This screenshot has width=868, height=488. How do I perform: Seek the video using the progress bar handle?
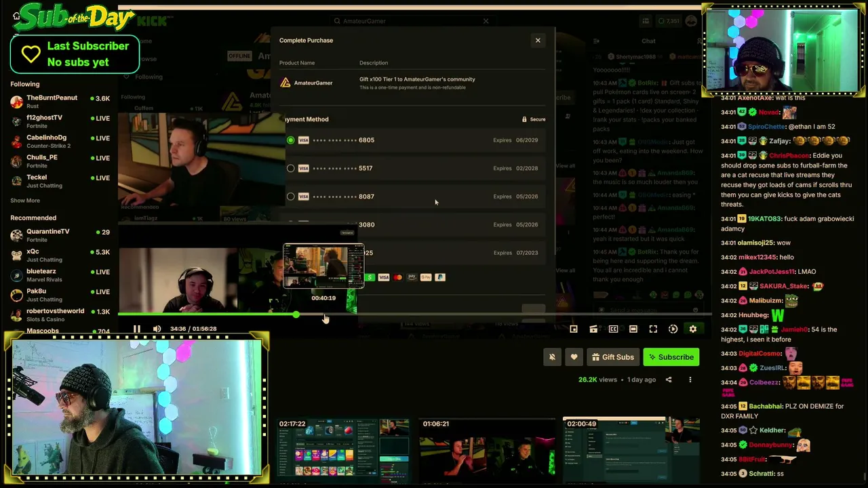pos(296,314)
